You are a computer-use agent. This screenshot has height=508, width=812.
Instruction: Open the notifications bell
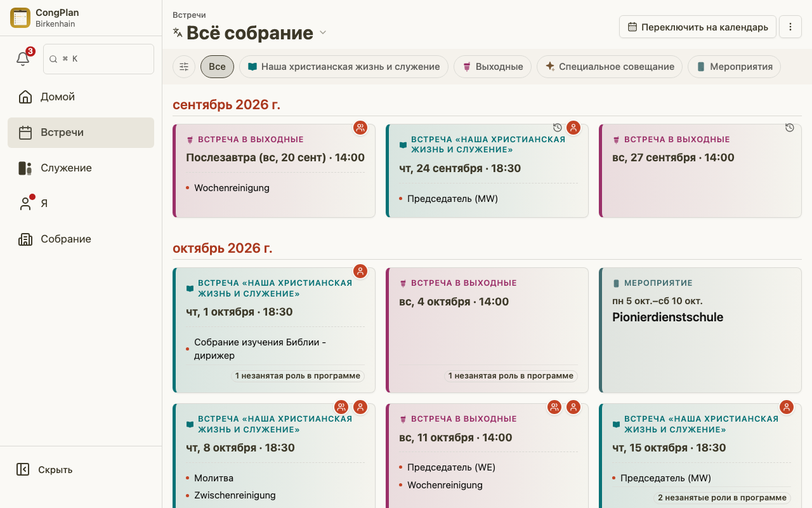23,59
